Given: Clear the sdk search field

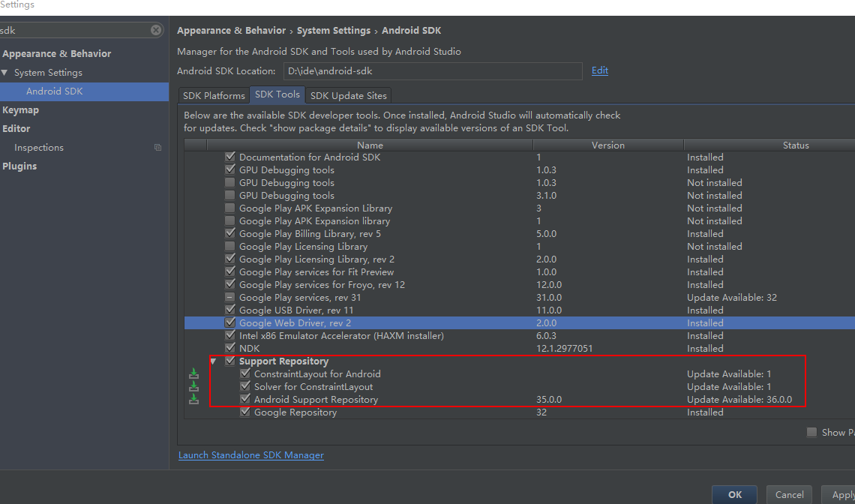Looking at the screenshot, I should [x=156, y=30].
